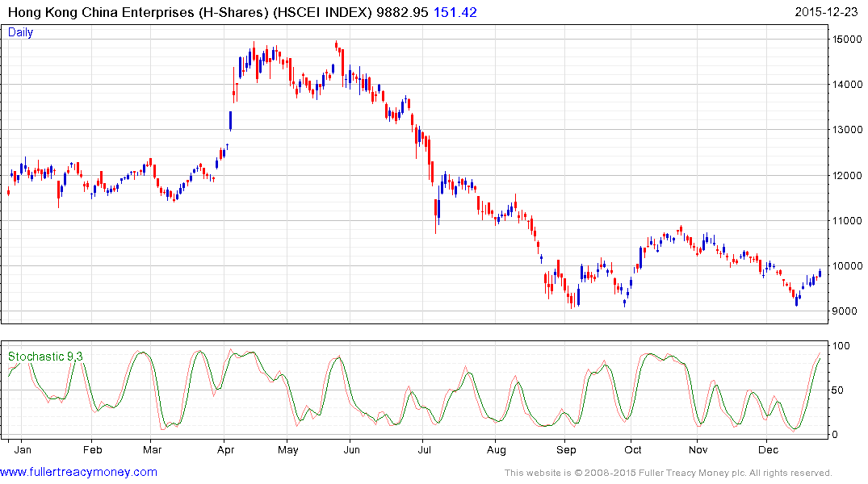The width and height of the screenshot is (868, 484).
Task: Click the 15000 price axis label
Action: point(847,39)
